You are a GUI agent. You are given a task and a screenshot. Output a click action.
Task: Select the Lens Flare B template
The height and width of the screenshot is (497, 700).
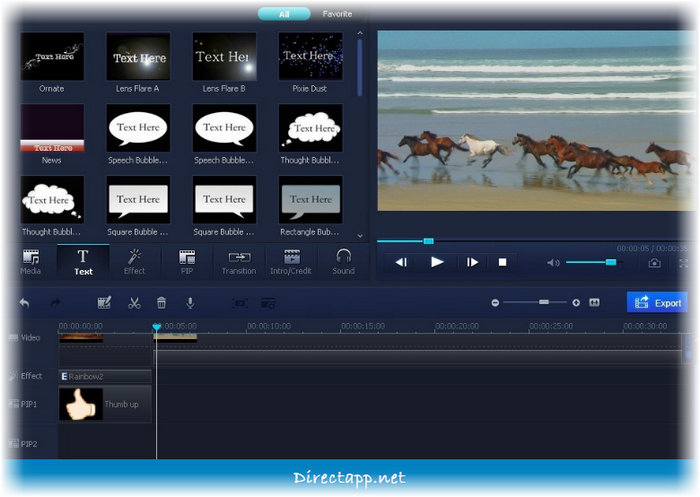tap(224, 56)
